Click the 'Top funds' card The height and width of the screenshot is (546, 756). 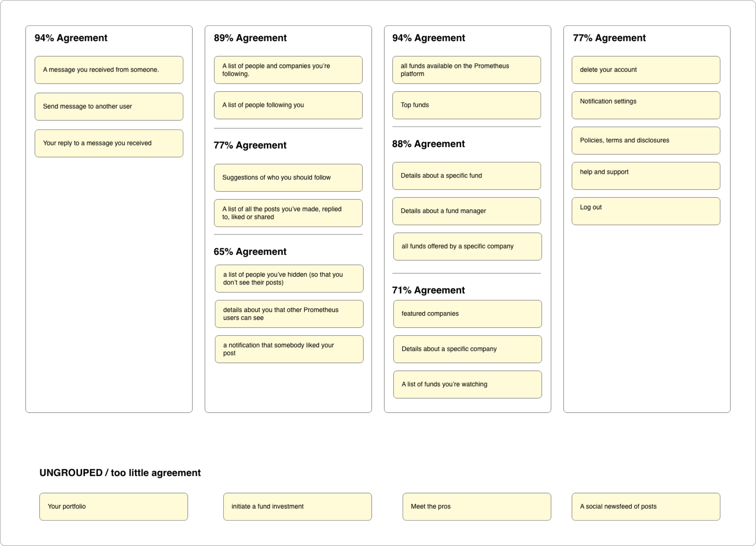tap(466, 105)
